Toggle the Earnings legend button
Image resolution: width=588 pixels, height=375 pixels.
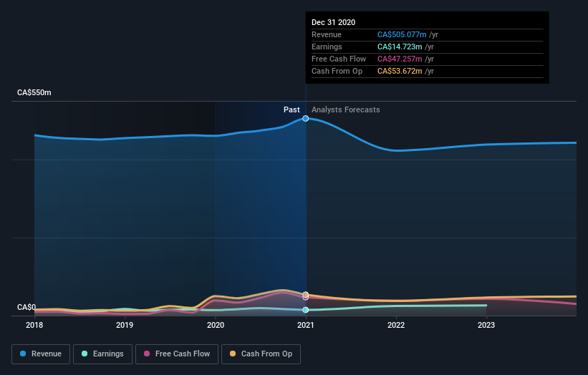[x=102, y=354]
